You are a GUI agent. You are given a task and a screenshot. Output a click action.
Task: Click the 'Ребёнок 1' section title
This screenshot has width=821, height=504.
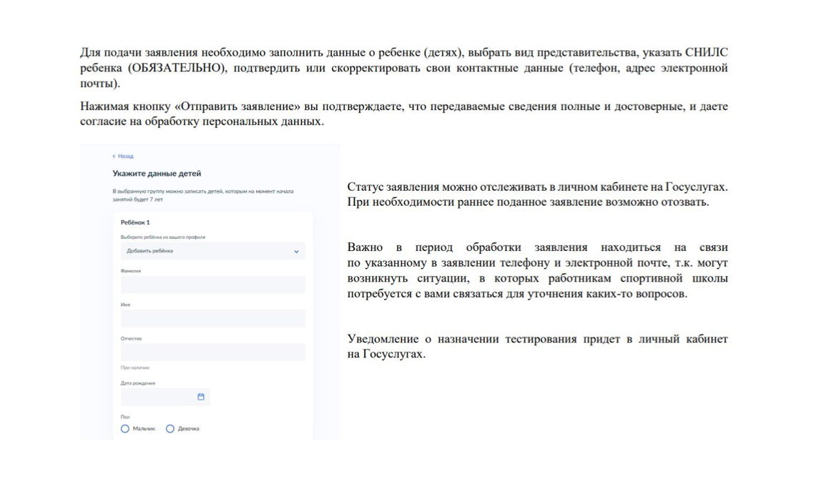point(135,222)
